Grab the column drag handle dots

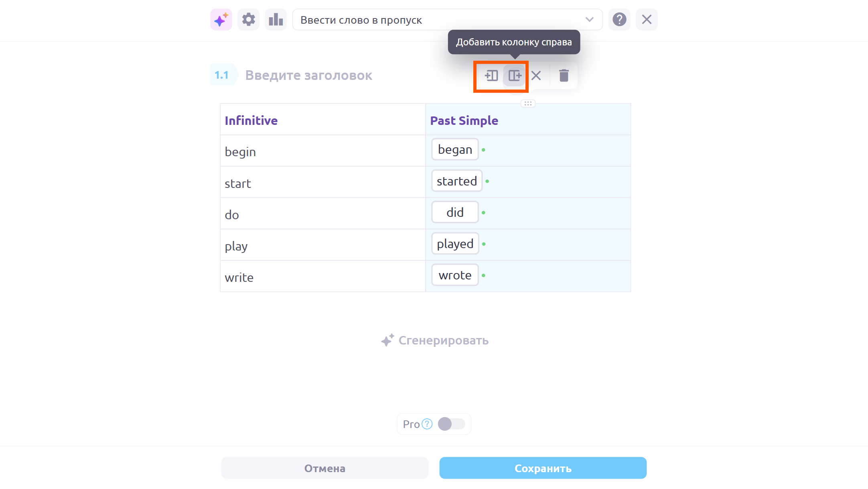click(x=528, y=104)
